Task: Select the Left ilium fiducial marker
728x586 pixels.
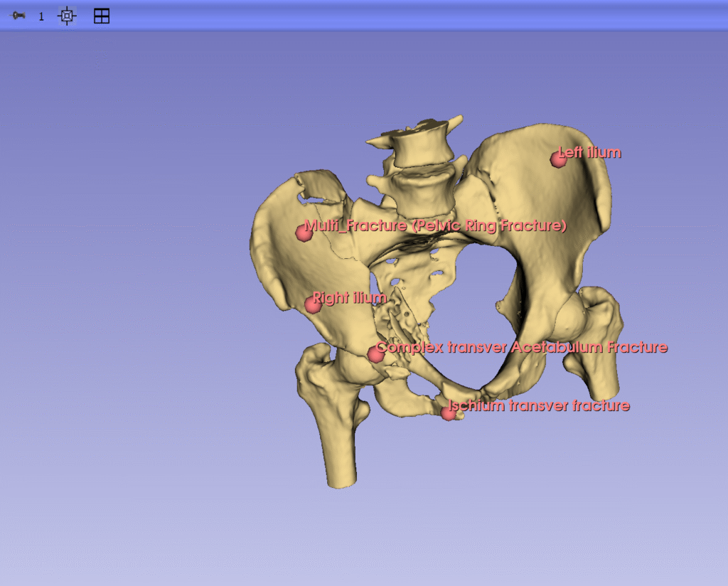Action: tap(557, 159)
